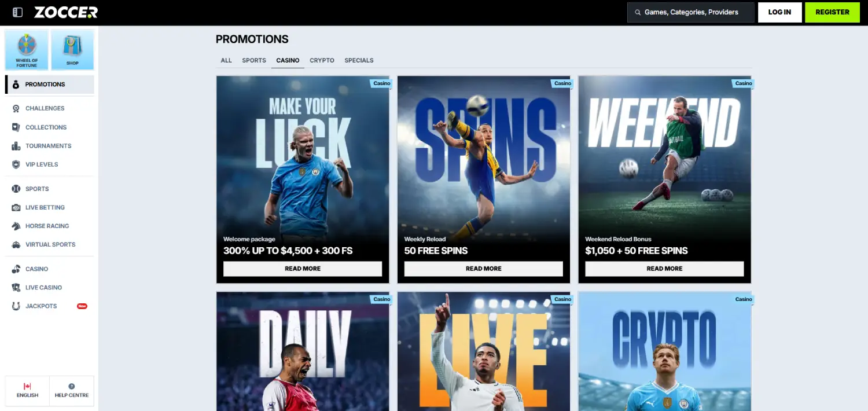Click the Casino cherries icon

click(x=16, y=269)
